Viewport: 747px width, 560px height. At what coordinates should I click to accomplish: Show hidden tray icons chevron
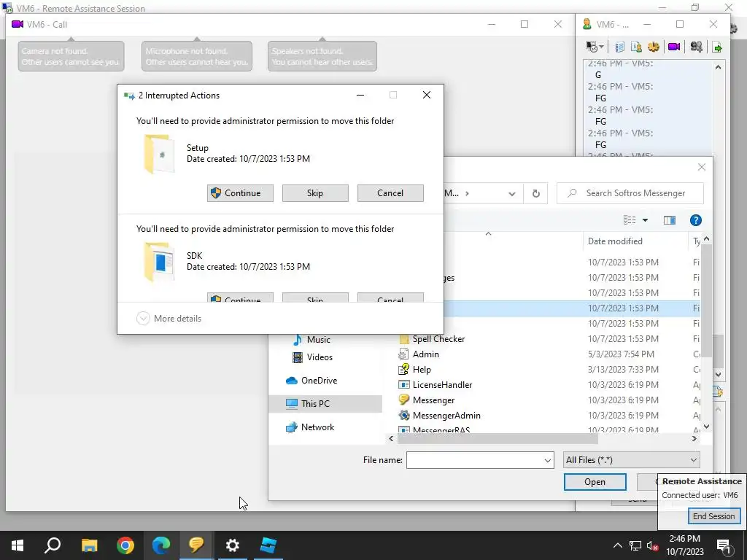[x=617, y=545]
